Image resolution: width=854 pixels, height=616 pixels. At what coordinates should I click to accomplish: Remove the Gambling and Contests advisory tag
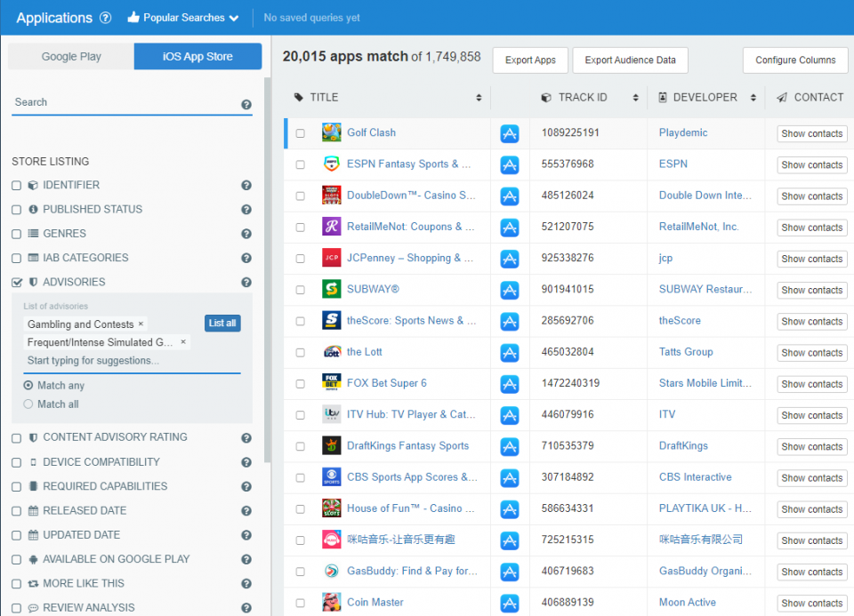tap(141, 324)
